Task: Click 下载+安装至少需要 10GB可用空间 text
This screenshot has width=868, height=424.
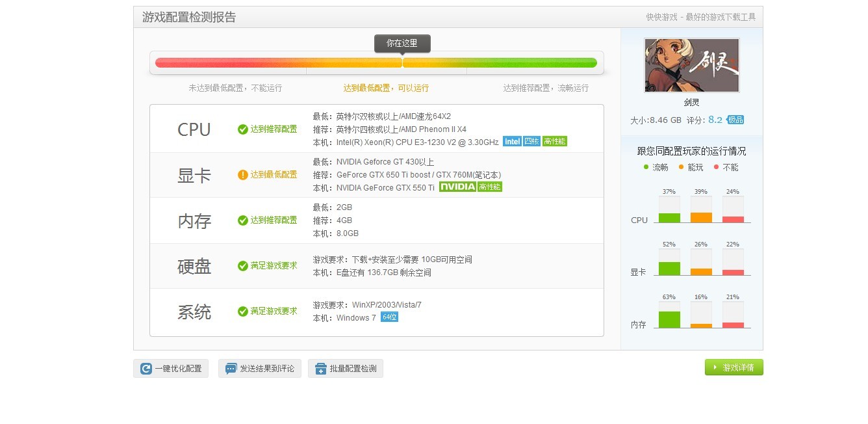Action: (x=412, y=259)
